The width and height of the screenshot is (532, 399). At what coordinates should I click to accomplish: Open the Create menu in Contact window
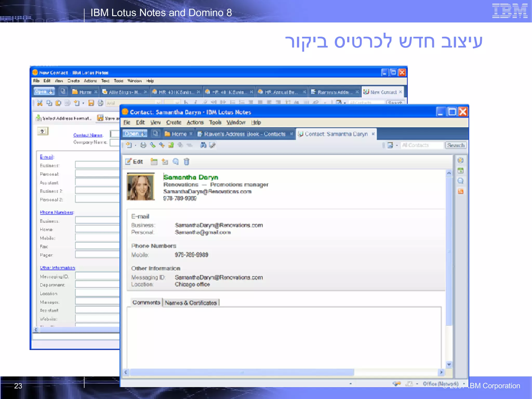pyautogui.click(x=174, y=122)
